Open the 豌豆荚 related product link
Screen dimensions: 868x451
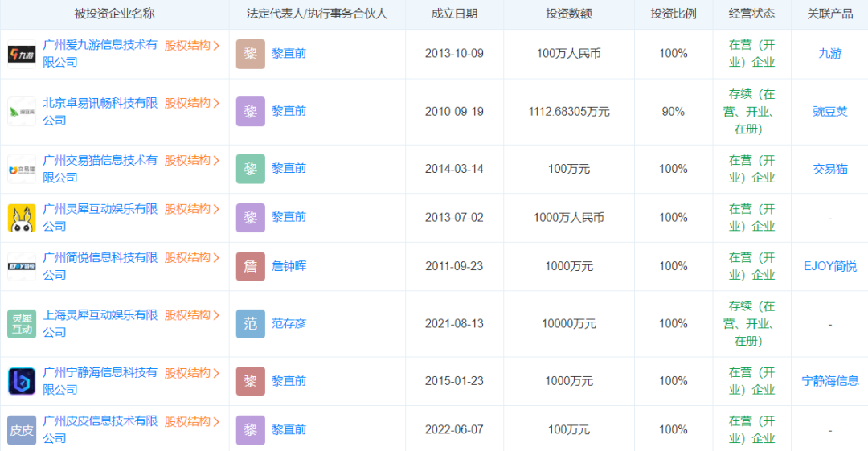pos(830,112)
